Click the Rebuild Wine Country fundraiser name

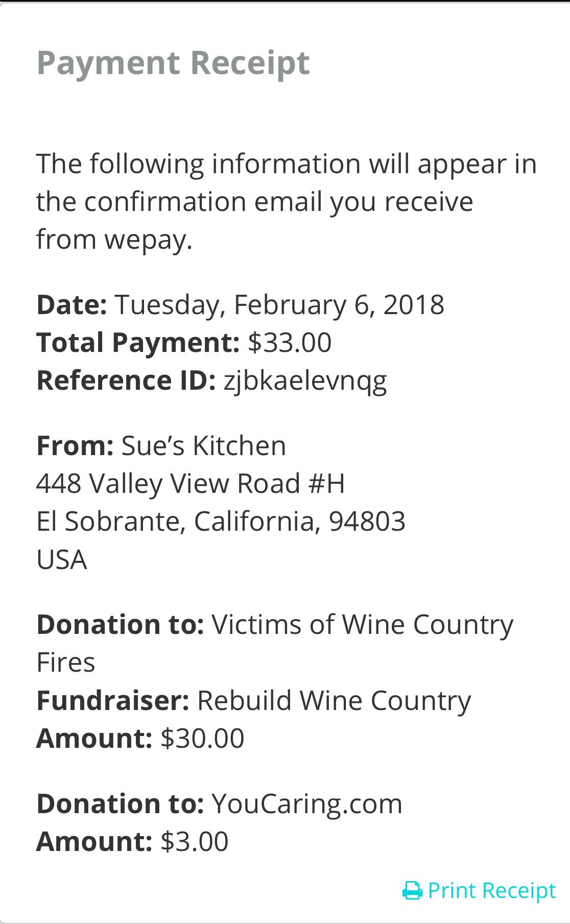[334, 700]
